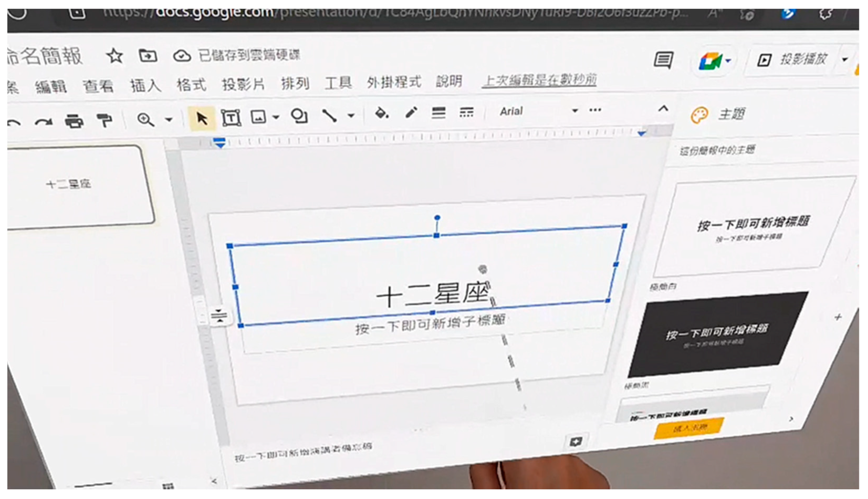Click the 上次編輯是在數秒前 link
The image size is (868, 499).
(539, 80)
